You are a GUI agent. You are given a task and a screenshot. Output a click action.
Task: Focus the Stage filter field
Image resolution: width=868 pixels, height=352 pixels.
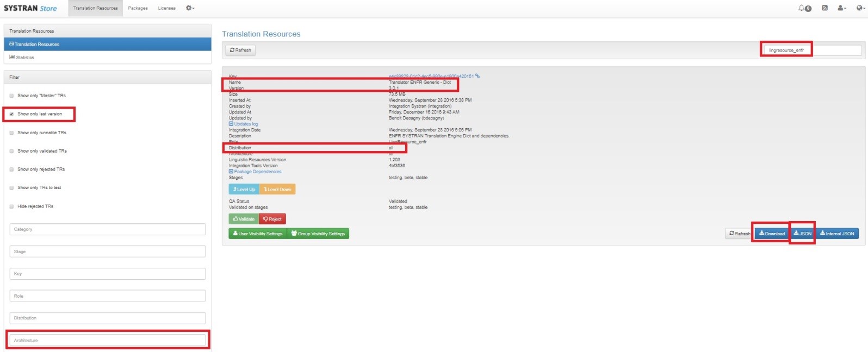[108, 252]
